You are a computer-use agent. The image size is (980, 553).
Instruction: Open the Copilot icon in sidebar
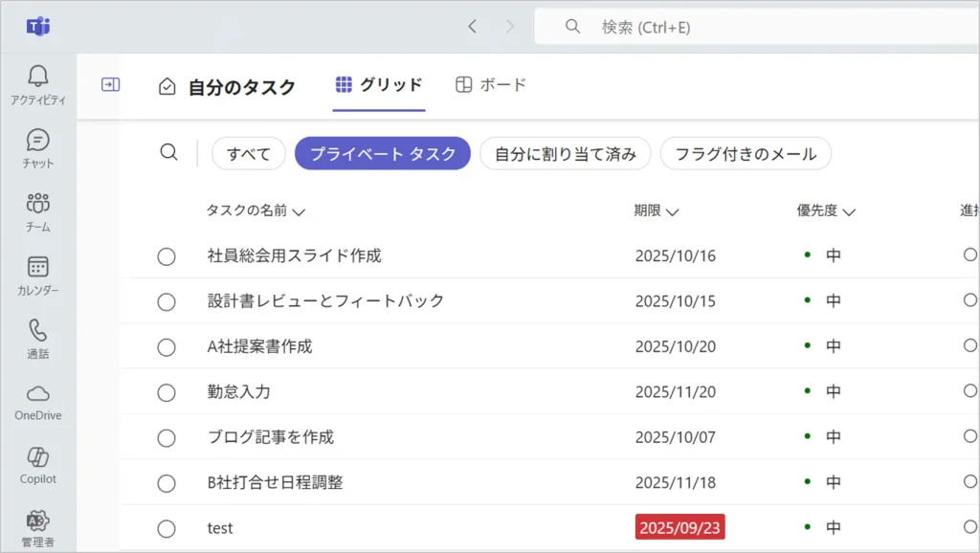point(38,457)
